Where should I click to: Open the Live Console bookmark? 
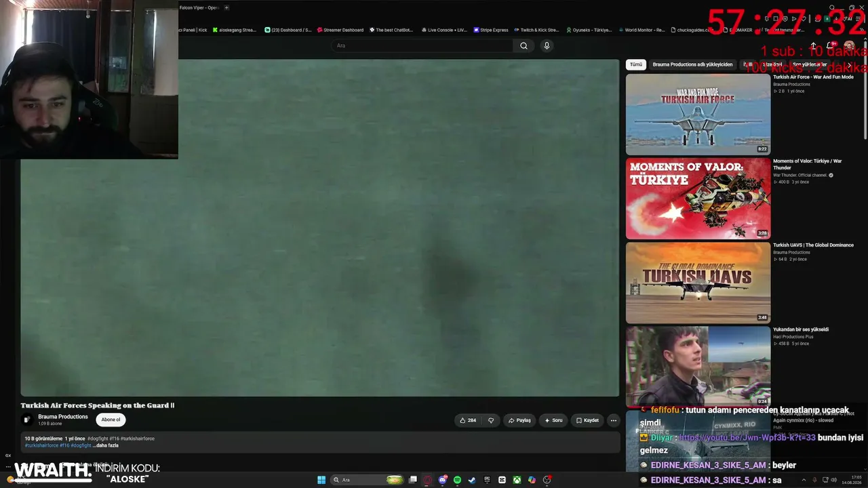click(444, 30)
